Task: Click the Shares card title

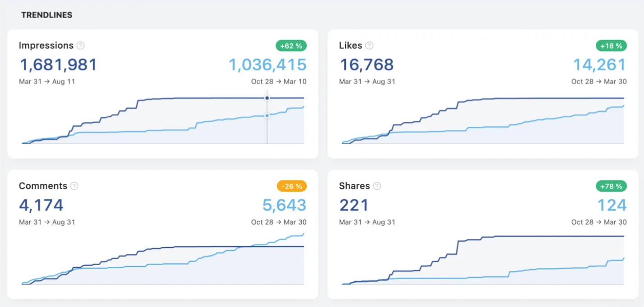Action: [x=354, y=186]
